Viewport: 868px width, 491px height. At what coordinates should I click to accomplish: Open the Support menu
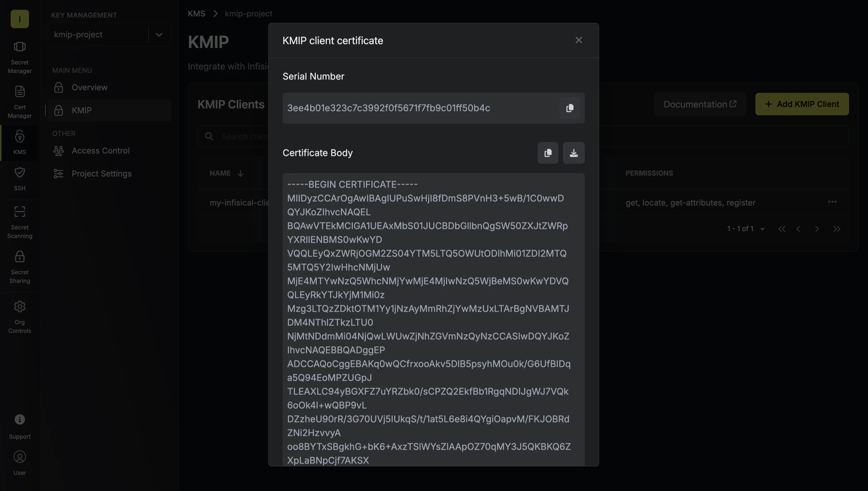[20, 427]
